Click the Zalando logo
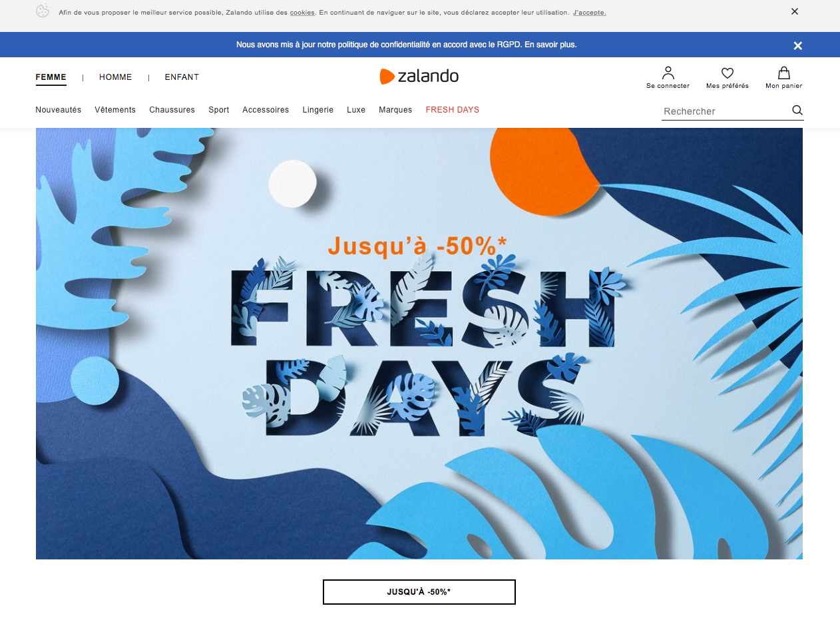This screenshot has height=630, width=840. click(x=419, y=76)
